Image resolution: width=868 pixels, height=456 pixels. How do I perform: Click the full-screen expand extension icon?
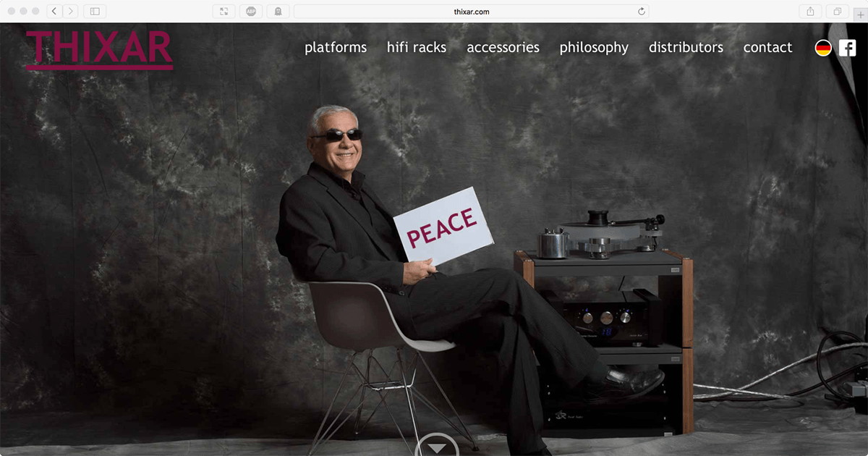pos(224,12)
